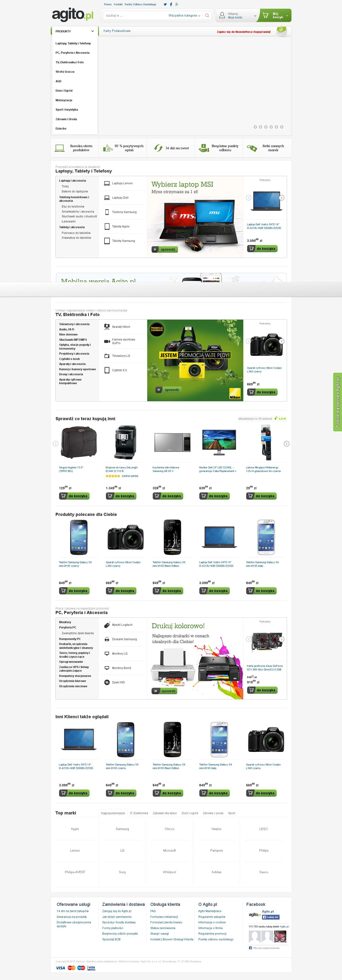Select the last banner slider dot
Screen dimensions: 342x980
click(x=282, y=127)
